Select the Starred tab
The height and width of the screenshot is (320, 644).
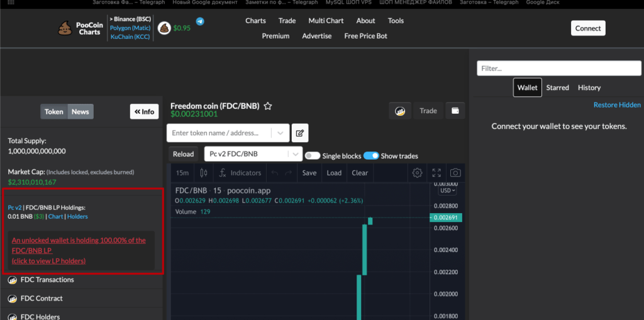point(557,87)
